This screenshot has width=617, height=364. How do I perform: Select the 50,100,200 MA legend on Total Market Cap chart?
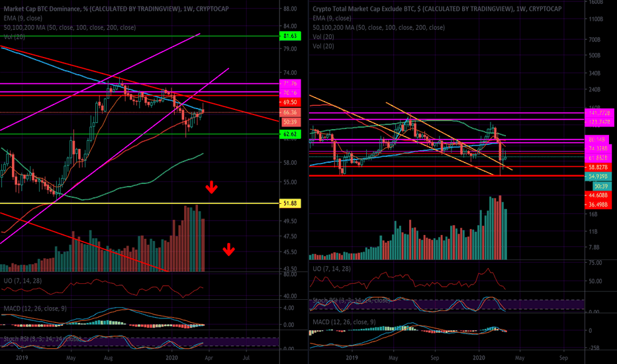pos(379,28)
